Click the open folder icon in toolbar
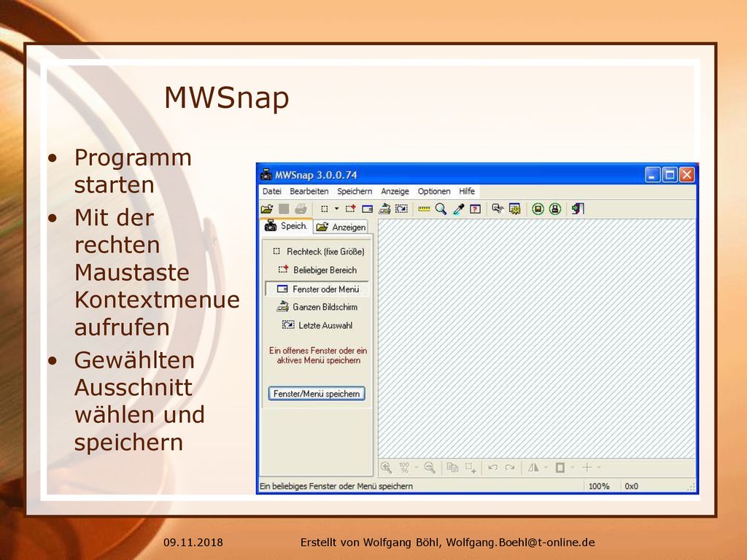This screenshot has width=747, height=560. (x=267, y=209)
